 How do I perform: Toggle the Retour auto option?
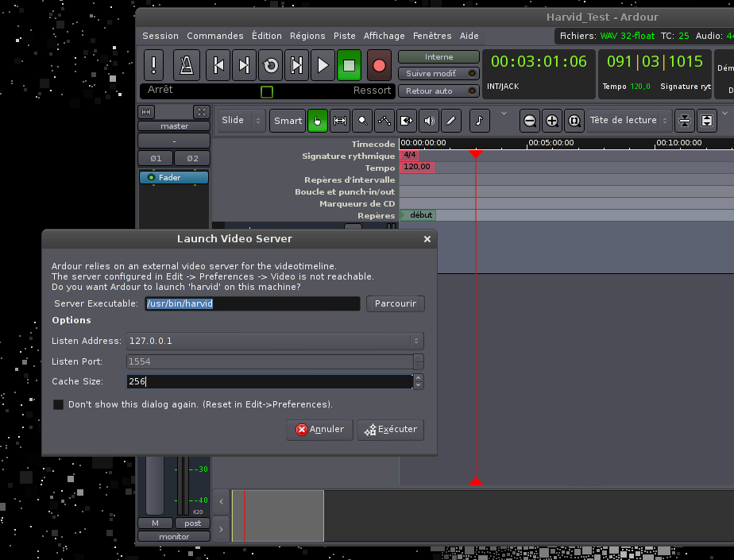pos(438,91)
